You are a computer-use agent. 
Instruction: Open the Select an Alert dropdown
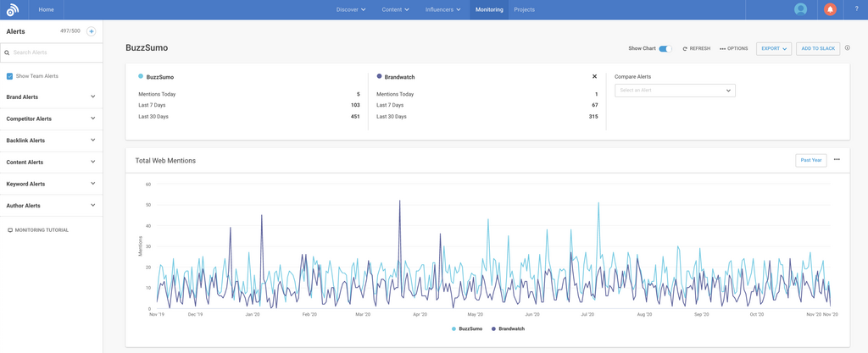pos(675,91)
